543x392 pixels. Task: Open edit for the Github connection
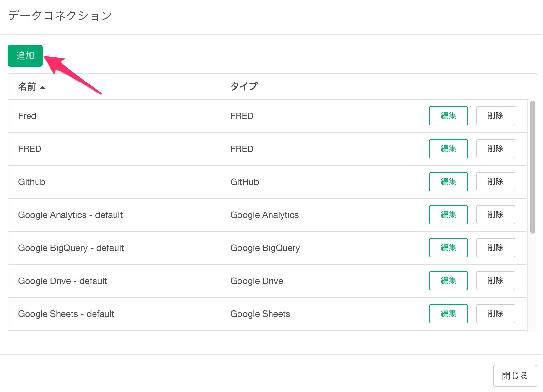[x=448, y=182]
